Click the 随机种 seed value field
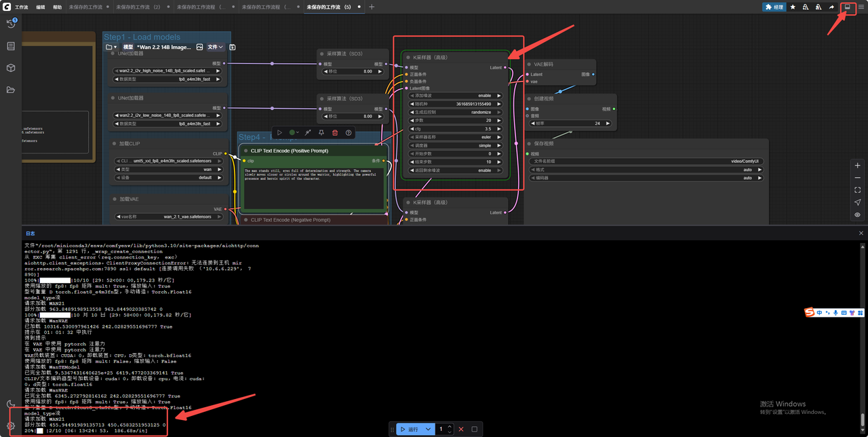 click(x=455, y=104)
